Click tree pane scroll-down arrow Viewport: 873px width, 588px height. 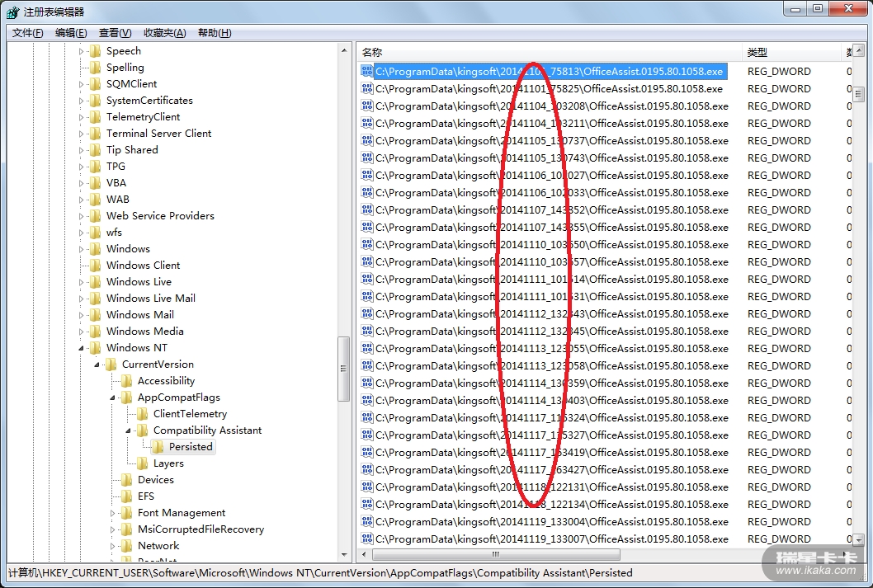point(343,555)
